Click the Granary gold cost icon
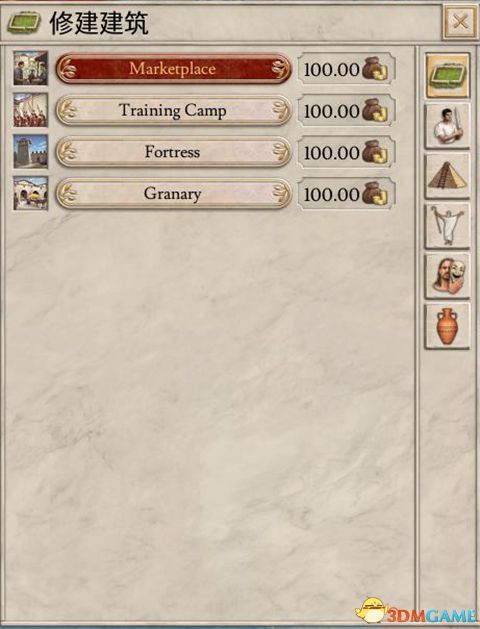Viewport: 480px width, 629px height. 375,194
